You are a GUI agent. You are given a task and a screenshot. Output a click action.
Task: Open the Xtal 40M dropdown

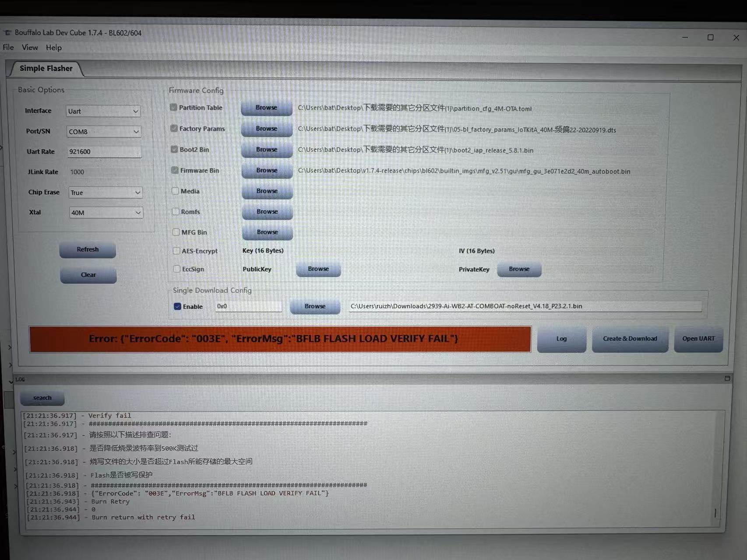106,213
